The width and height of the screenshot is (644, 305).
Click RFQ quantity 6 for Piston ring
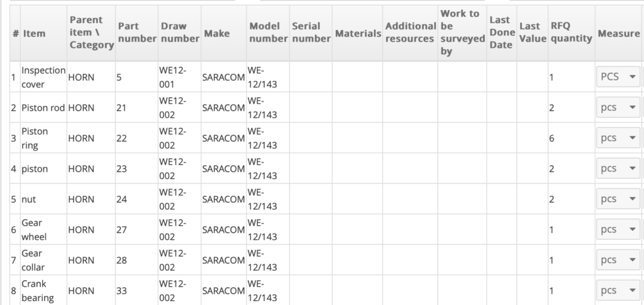[x=552, y=138]
